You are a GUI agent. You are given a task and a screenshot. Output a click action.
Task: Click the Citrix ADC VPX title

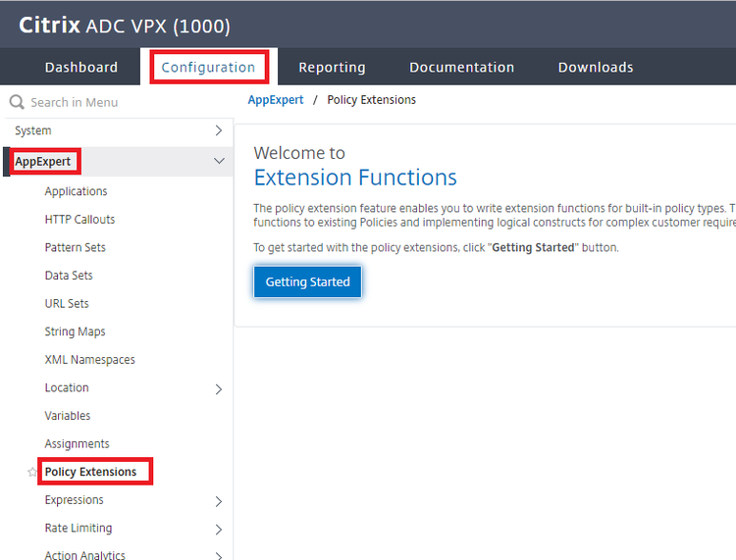125,25
